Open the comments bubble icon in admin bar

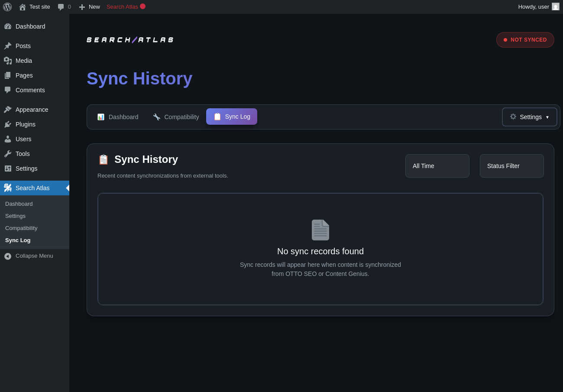pos(61,7)
